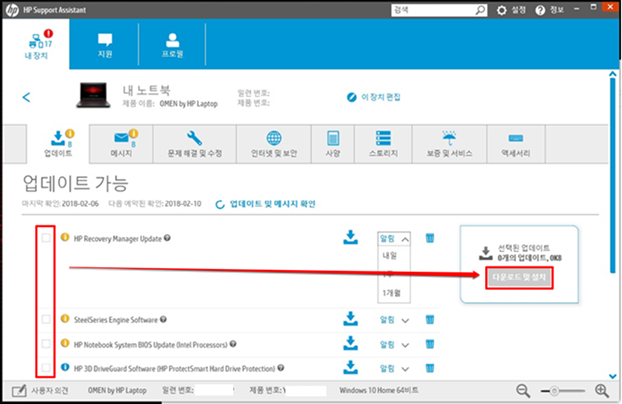Select 내일 in the reminder dropdown

(x=390, y=256)
